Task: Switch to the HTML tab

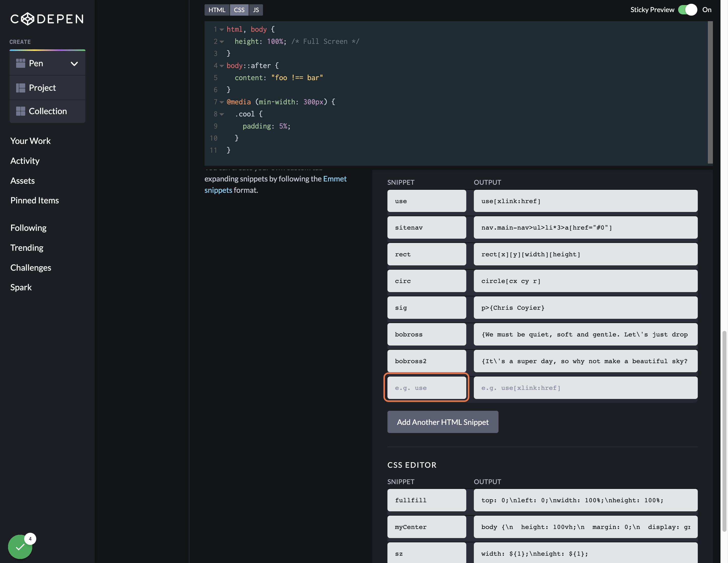Action: click(x=217, y=10)
